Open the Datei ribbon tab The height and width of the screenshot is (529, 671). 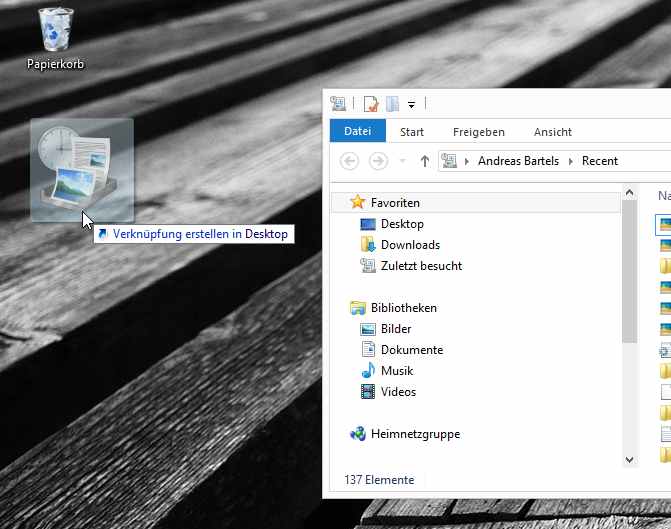(358, 131)
